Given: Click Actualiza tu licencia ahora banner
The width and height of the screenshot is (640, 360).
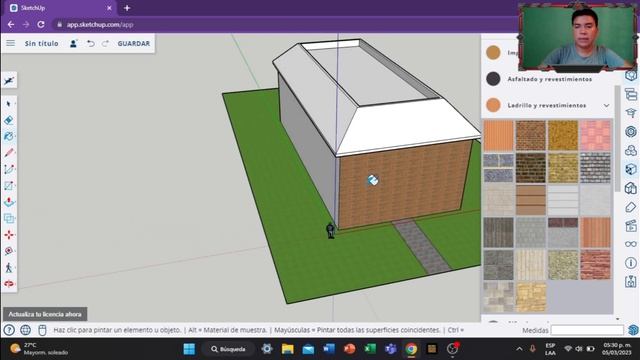Looking at the screenshot, I should (45, 314).
